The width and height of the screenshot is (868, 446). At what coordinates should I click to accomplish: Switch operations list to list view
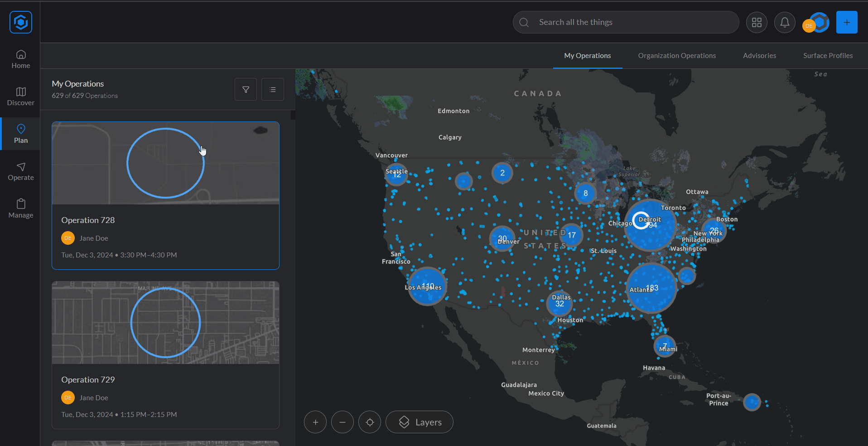coord(272,89)
